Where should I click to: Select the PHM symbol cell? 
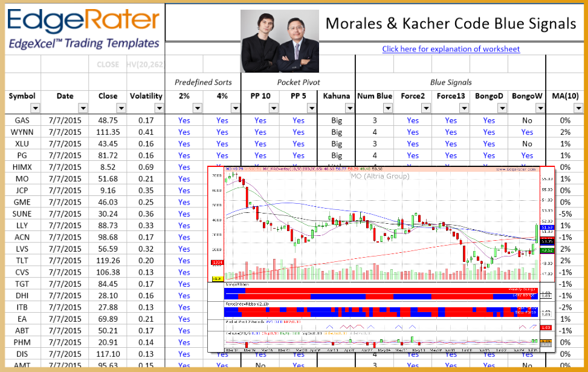(22, 342)
